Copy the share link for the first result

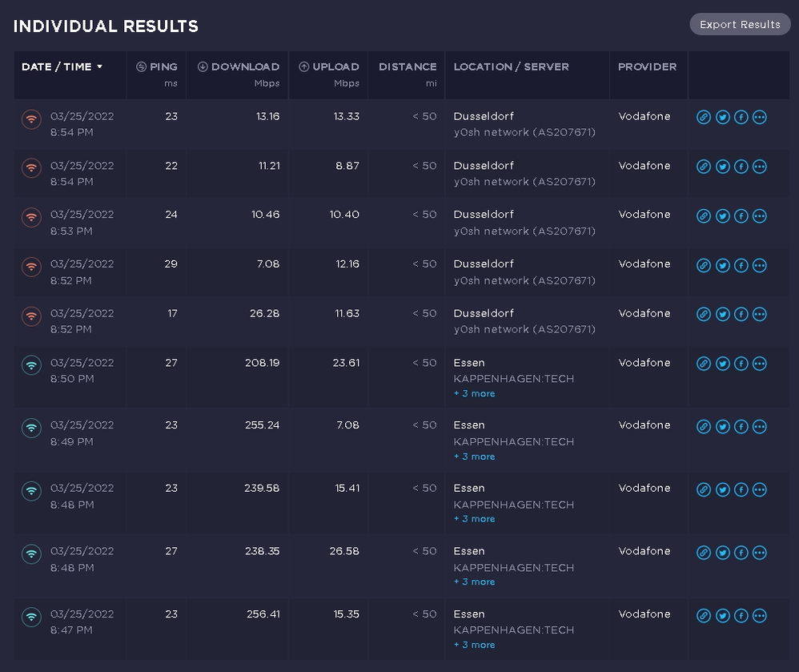(704, 117)
